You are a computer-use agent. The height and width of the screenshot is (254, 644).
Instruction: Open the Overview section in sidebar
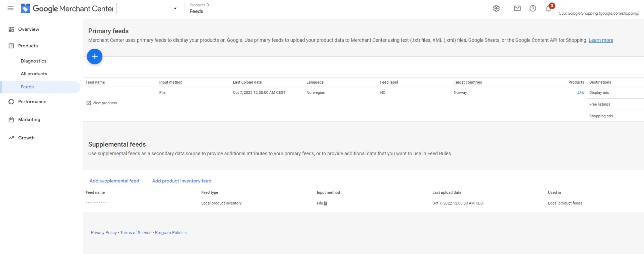(x=28, y=29)
